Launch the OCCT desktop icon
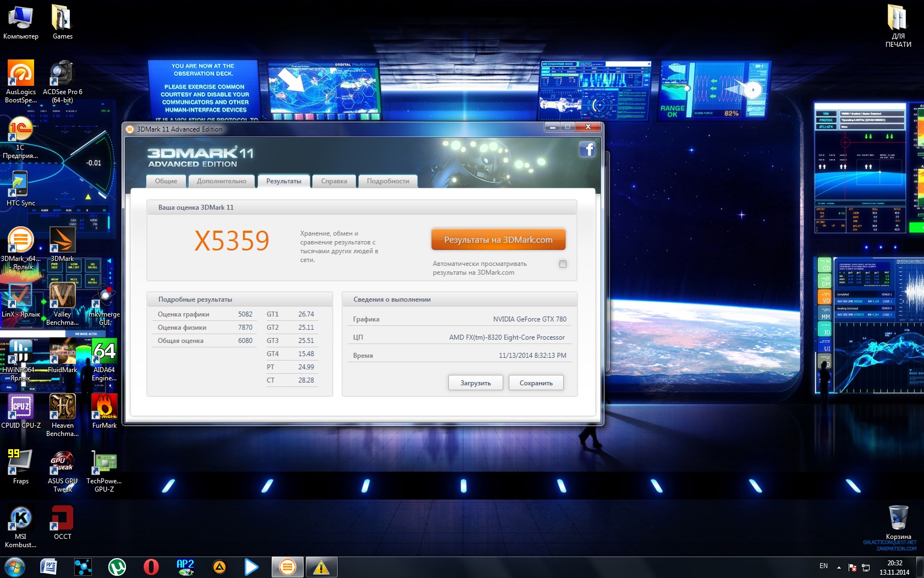Screen dimensions: 924x578 [x=62, y=519]
